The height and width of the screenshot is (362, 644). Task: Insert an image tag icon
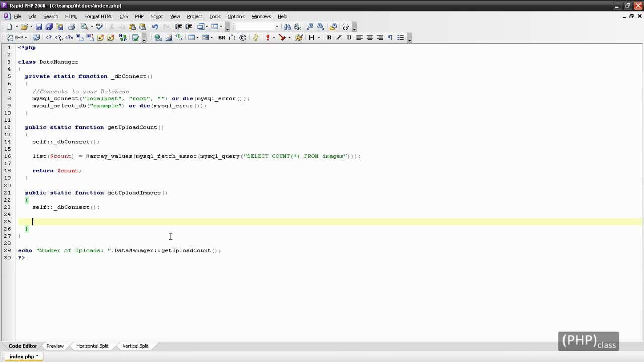[169, 38]
